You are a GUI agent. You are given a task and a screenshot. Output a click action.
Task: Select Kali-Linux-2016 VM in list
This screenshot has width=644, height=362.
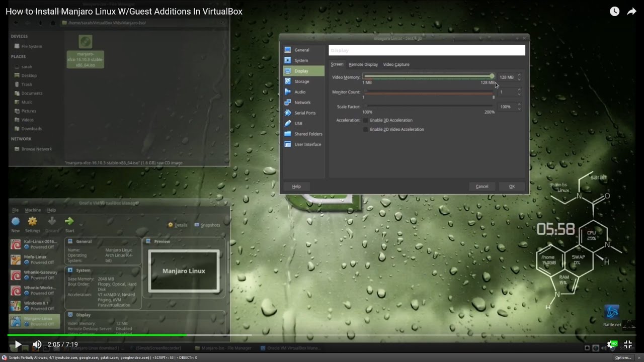click(x=34, y=244)
